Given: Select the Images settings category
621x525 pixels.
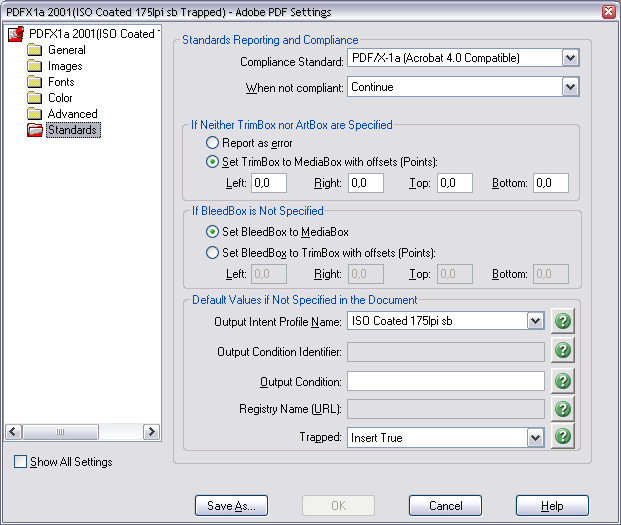Looking at the screenshot, I should click(65, 66).
